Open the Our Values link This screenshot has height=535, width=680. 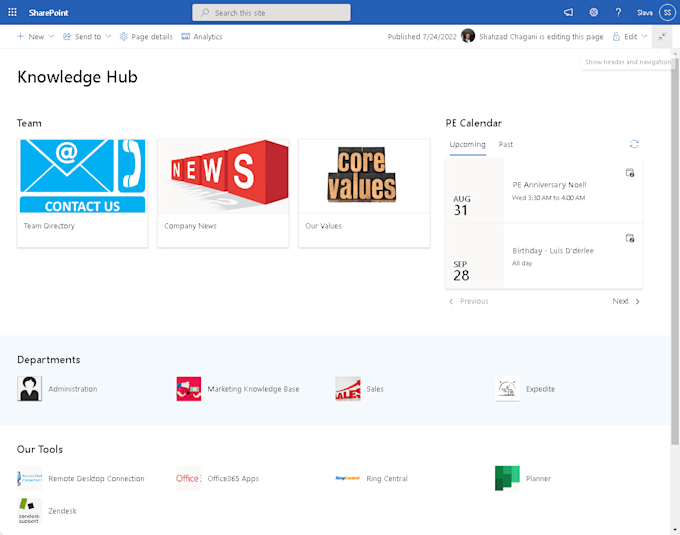pyautogui.click(x=323, y=226)
